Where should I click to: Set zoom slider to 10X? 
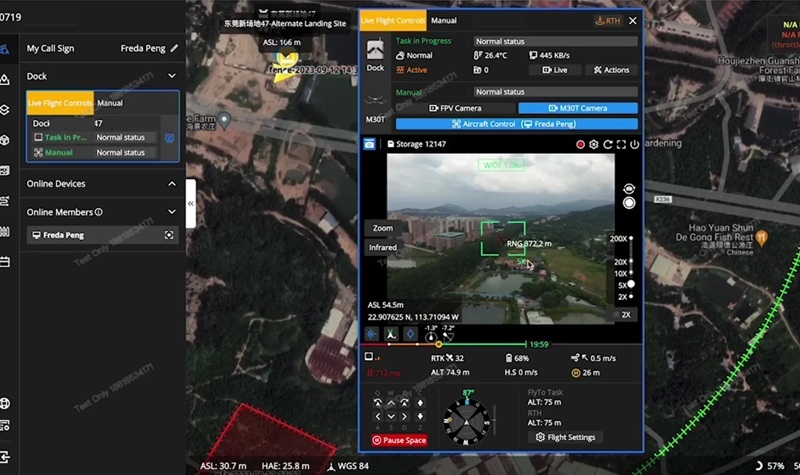pos(631,273)
